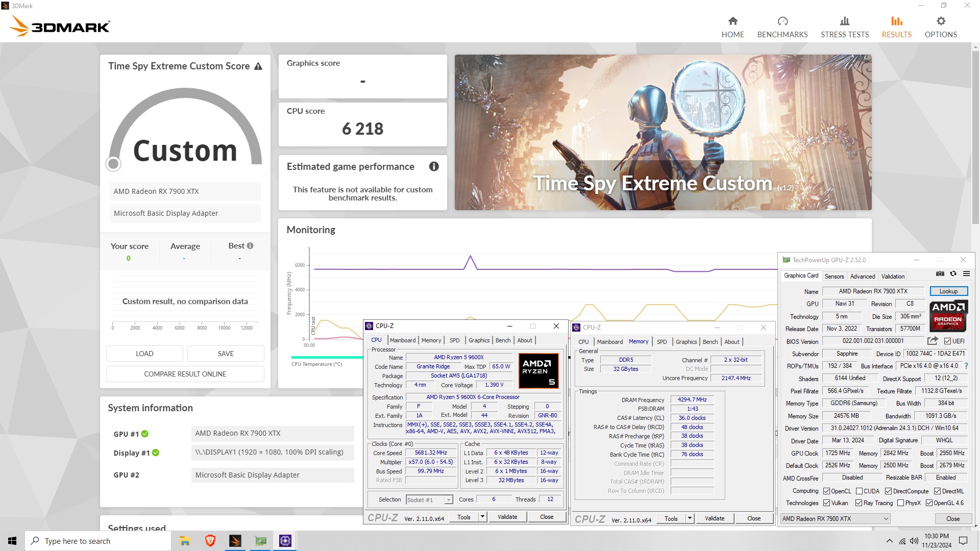Viewport: 980px width, 551px height.
Task: Click Display #1 green check icon
Action: tap(156, 453)
